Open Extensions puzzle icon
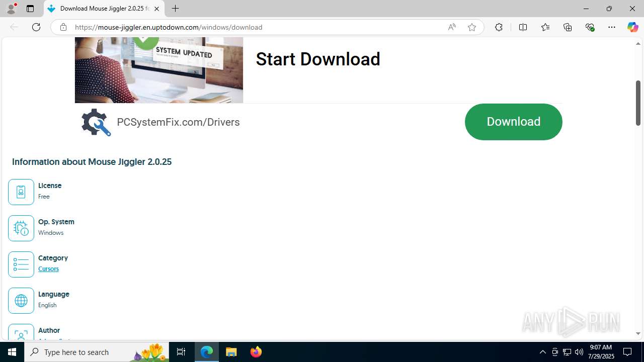This screenshot has height=362, width=644. [499, 27]
